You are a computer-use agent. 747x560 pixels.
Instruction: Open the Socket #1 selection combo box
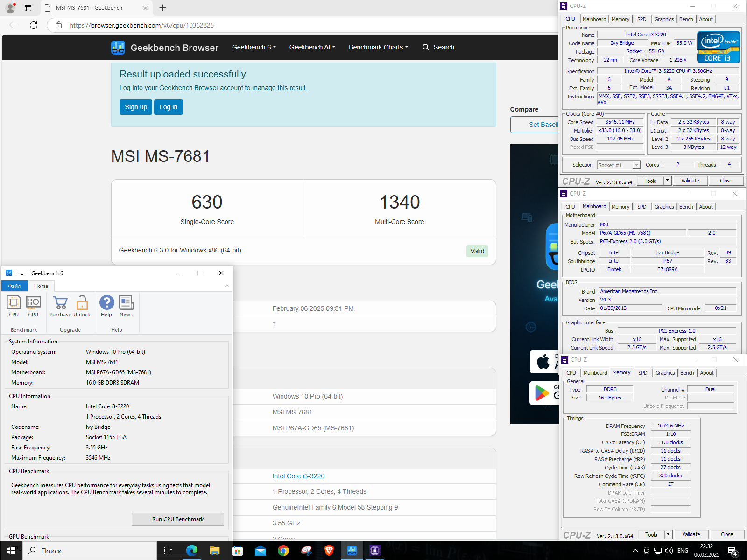619,165
